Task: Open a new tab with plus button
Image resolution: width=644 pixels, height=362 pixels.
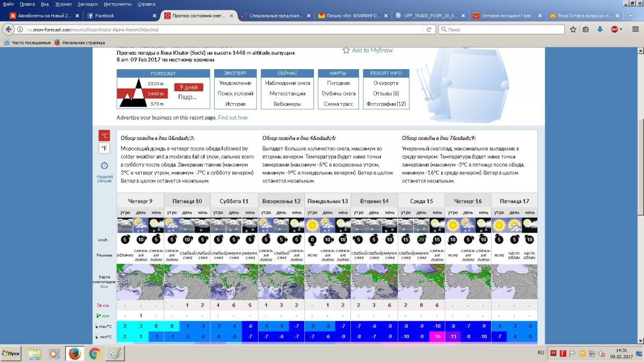Action: 630,16
